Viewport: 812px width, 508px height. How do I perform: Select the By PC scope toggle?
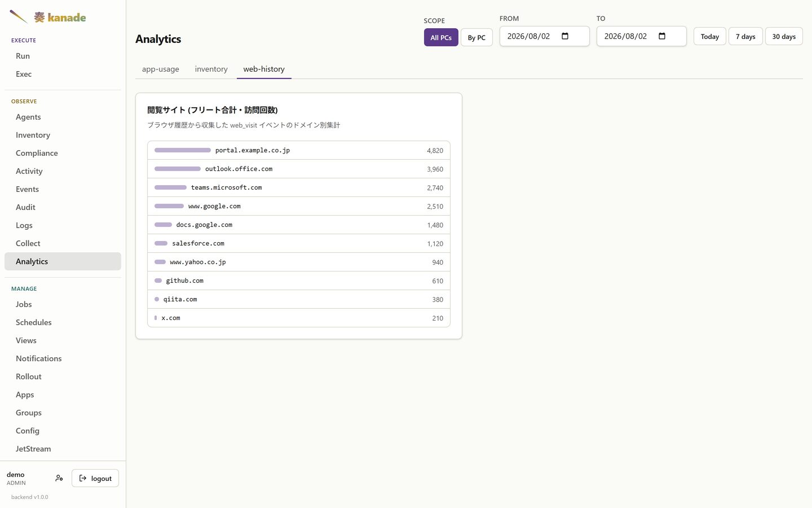(x=476, y=37)
